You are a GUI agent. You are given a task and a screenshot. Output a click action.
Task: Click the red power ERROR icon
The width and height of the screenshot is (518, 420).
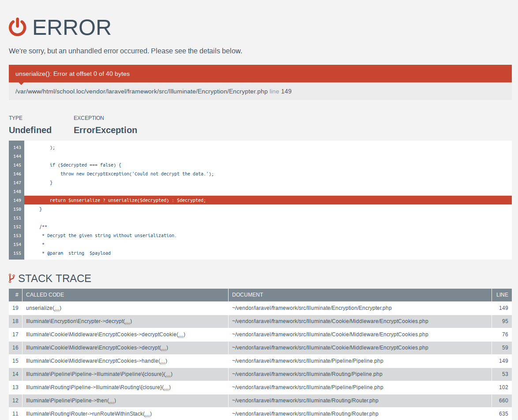tap(17, 27)
